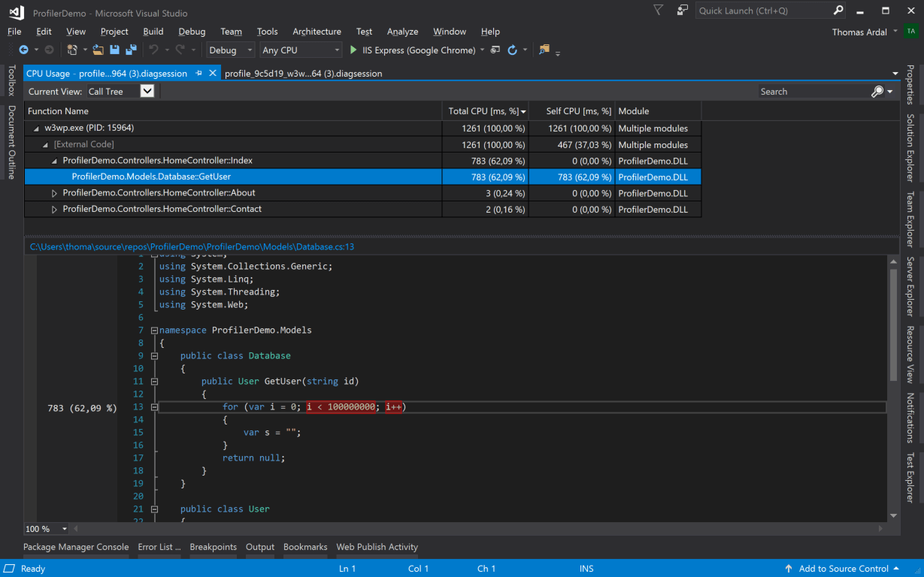Collapse code outlining for namespace ProfilerDemo.Models
924x577 pixels.
tap(154, 330)
